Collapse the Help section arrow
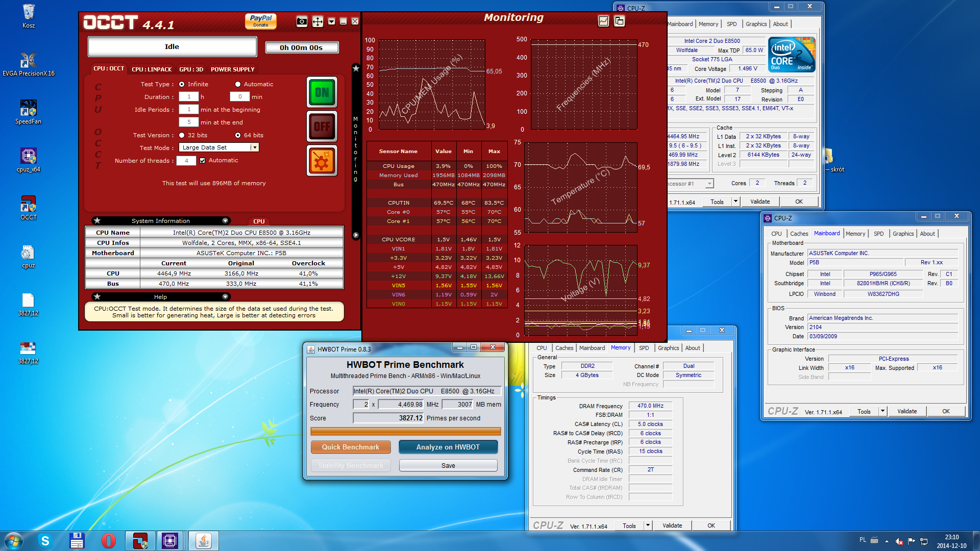980x551 pixels. point(225,297)
